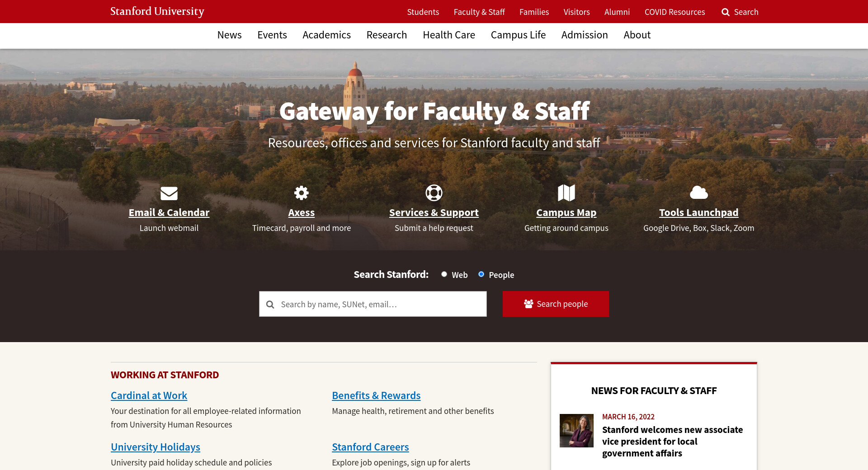Focus the search by name input field
Image resolution: width=868 pixels, height=470 pixels.
point(373,304)
